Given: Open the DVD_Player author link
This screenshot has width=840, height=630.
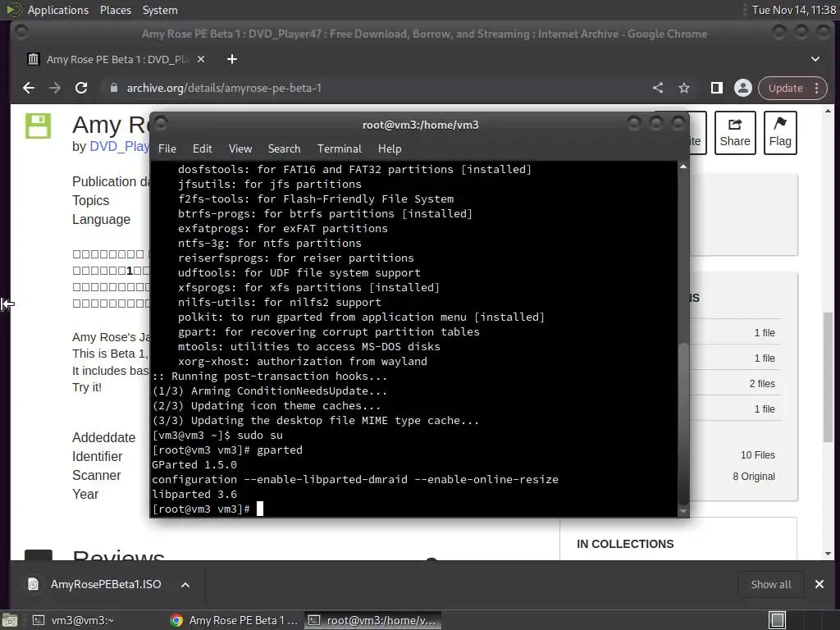Looking at the screenshot, I should point(119,146).
